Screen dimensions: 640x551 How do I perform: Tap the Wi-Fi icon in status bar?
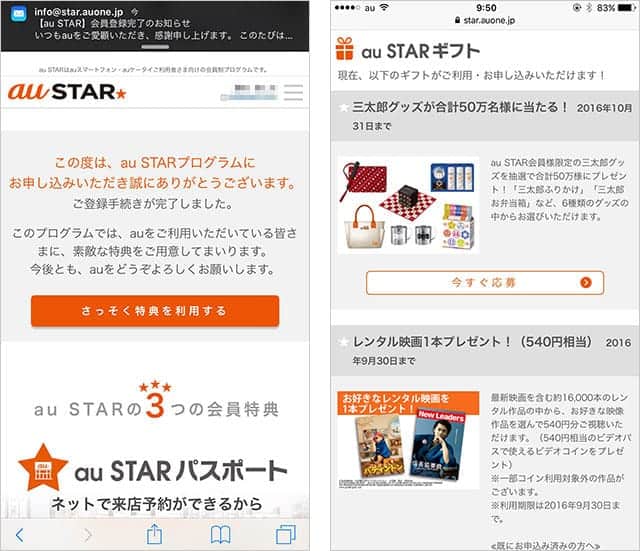384,8
